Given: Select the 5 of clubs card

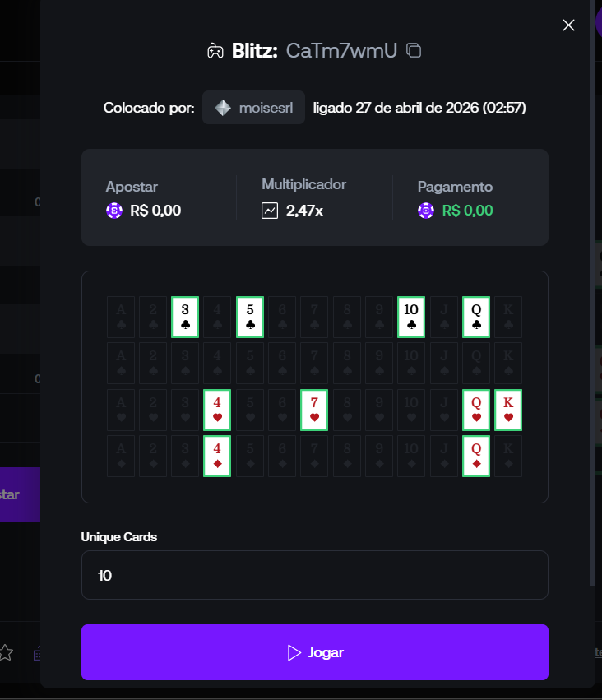Looking at the screenshot, I should tap(250, 317).
